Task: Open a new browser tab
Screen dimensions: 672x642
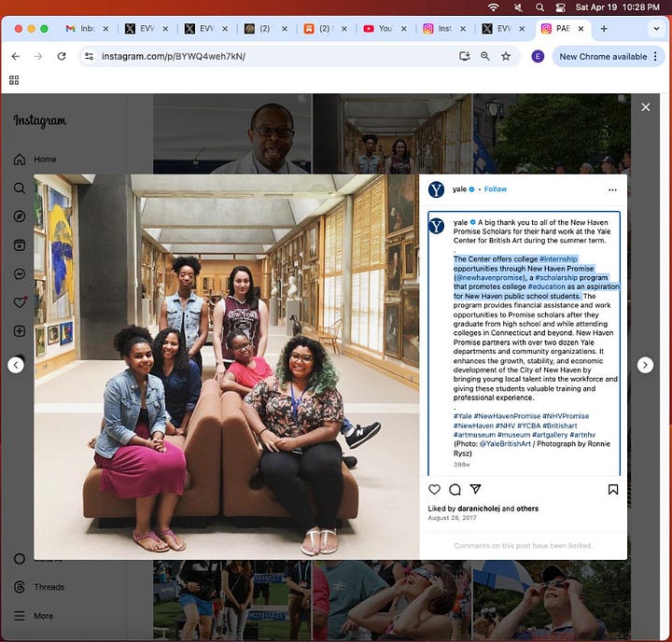Action: tap(604, 29)
